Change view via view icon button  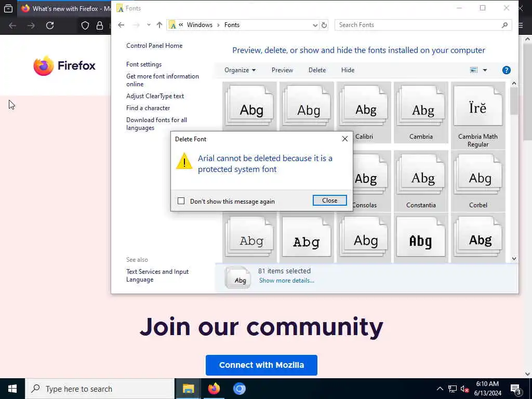474,70
